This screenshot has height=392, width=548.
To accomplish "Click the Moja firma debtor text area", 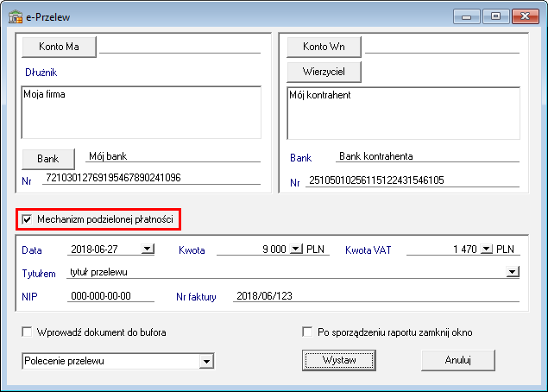I will 140,111.
